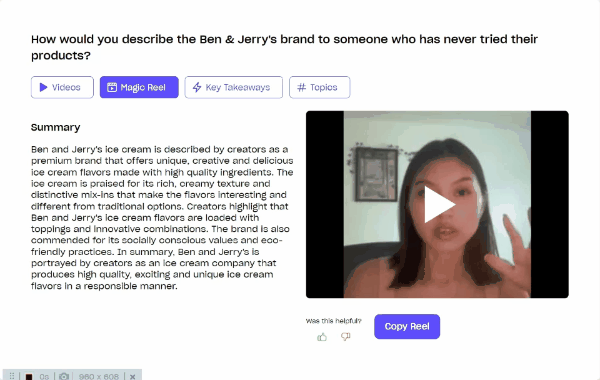This screenshot has height=380, width=600.
Task: Click the 0s timer in recorder bar
Action: click(44, 377)
